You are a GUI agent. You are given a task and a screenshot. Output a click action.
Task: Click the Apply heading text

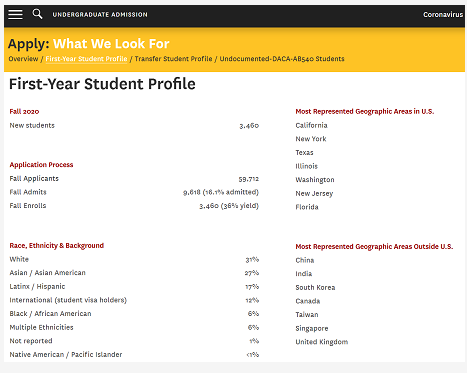(29, 44)
